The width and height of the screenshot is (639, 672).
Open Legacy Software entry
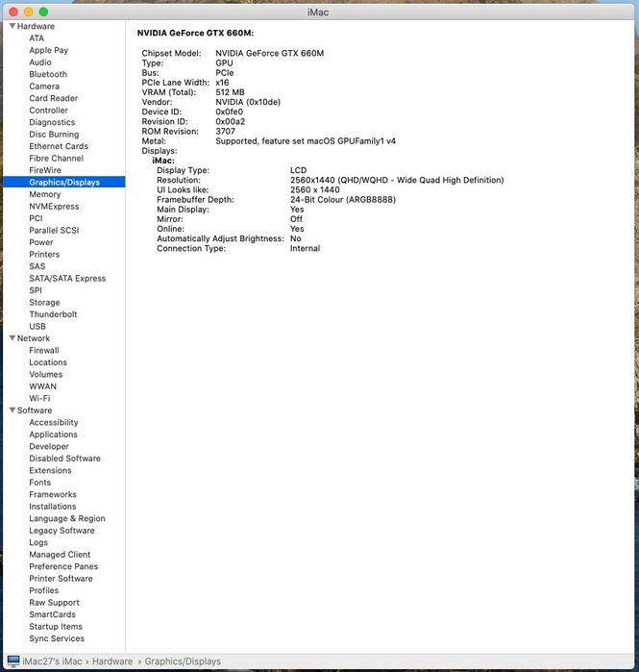pos(61,530)
